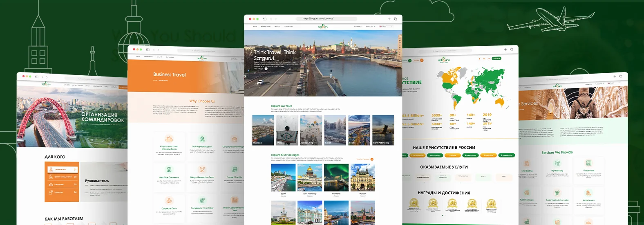Go back in the leftmost browser window
This screenshot has width=644, height=225.
[x=42, y=77]
